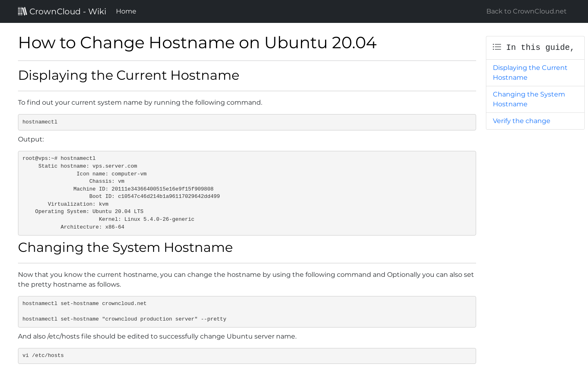Click the 'Now that you know the current hostname' paragraph

246,280
